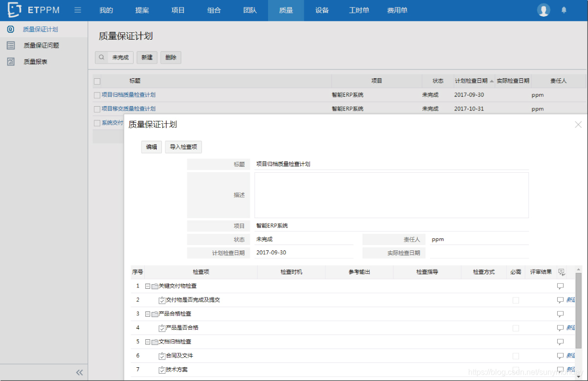Image resolution: width=588 pixels, height=381 pixels.
Task: Open the notification bell
Action: (564, 10)
